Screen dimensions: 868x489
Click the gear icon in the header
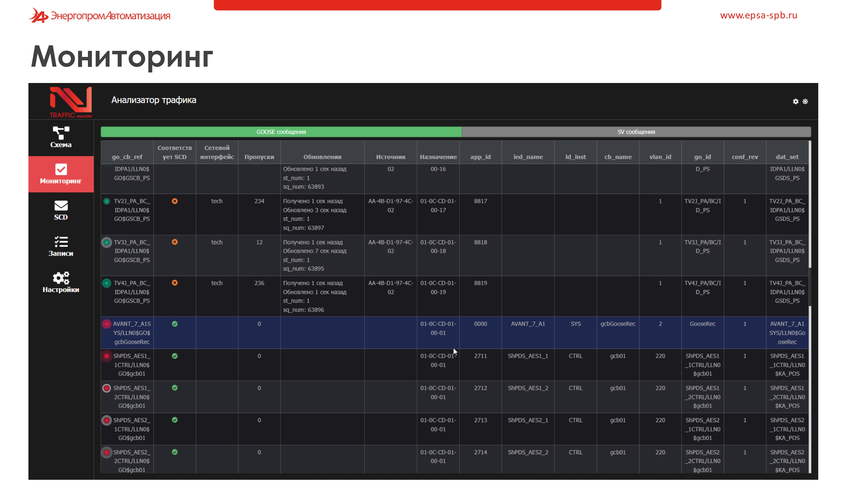[796, 101]
